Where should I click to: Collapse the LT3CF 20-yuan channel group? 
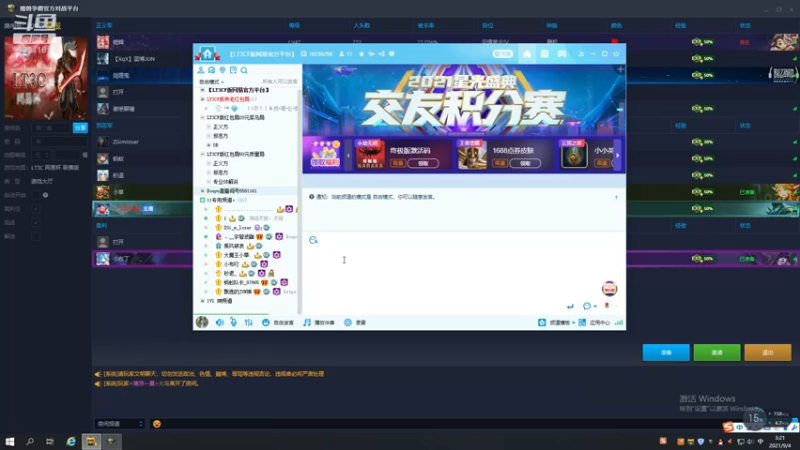point(203,117)
